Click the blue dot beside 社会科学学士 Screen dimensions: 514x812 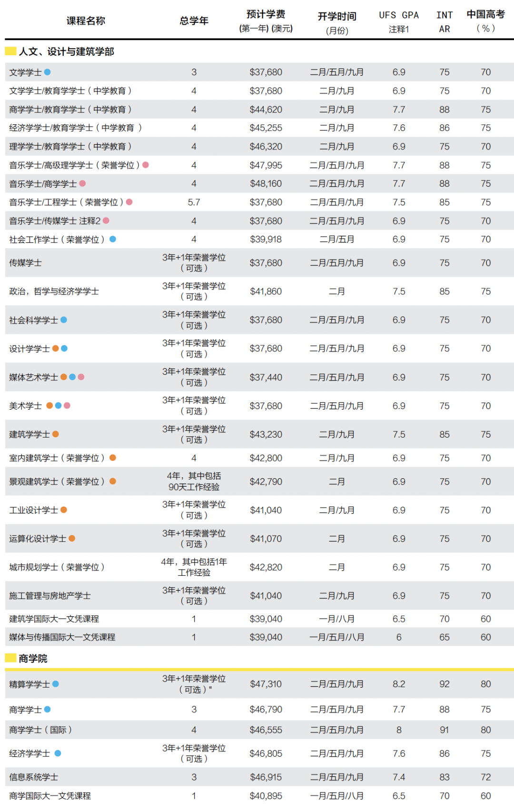point(64,320)
